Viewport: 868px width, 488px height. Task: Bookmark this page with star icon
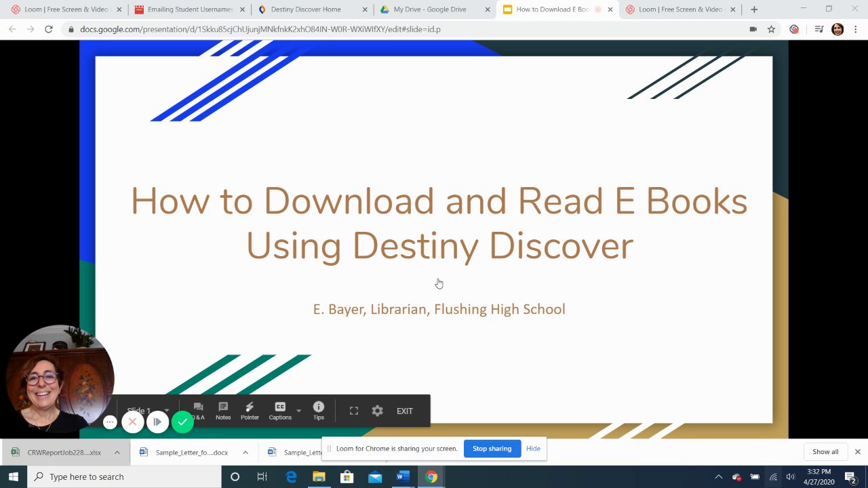(771, 29)
